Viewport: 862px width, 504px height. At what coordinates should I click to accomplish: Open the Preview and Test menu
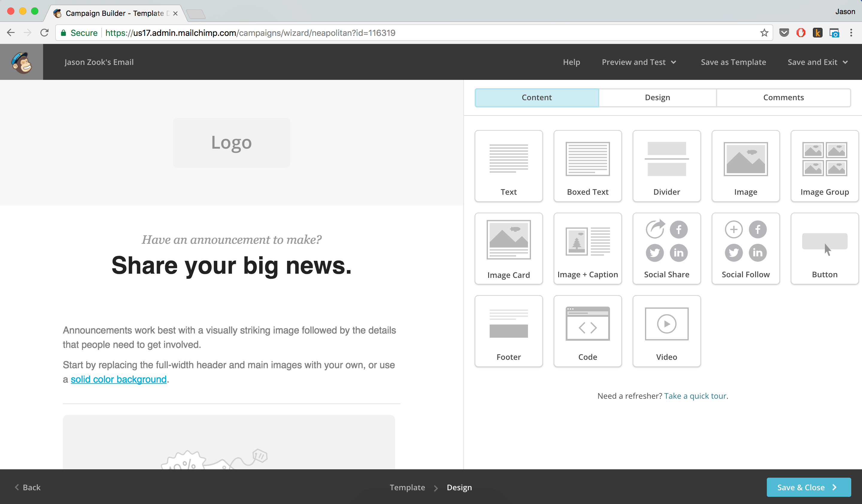[639, 62]
